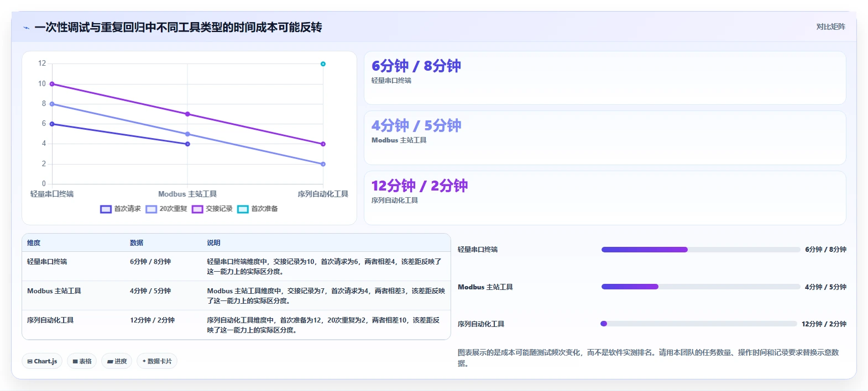Open the Chart.js chip
The height and width of the screenshot is (391, 868).
(42, 361)
